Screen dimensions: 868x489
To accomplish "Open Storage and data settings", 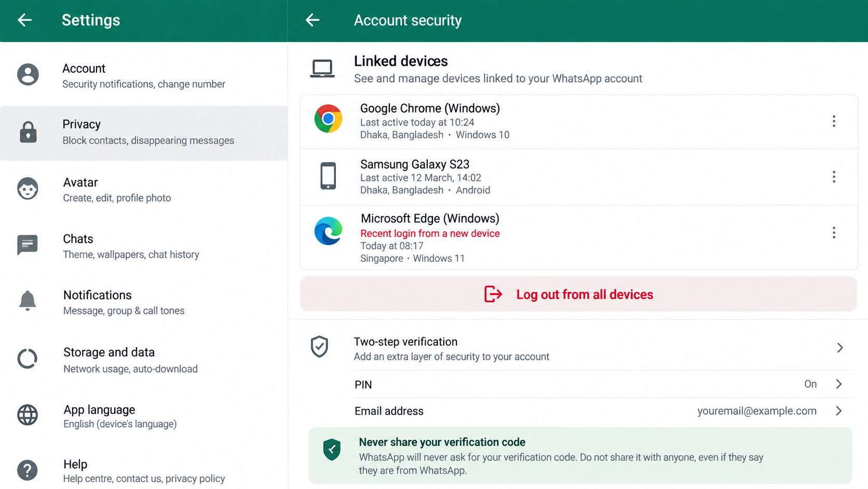I will click(144, 360).
